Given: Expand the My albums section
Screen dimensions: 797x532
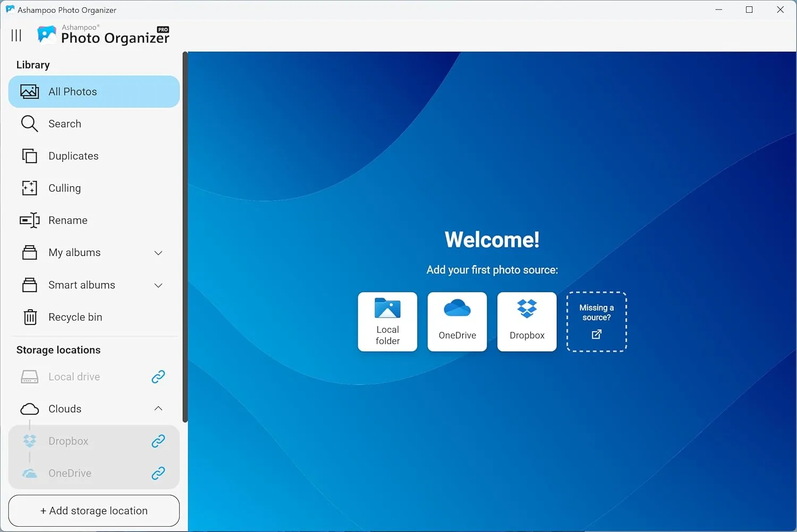Looking at the screenshot, I should tap(158, 253).
